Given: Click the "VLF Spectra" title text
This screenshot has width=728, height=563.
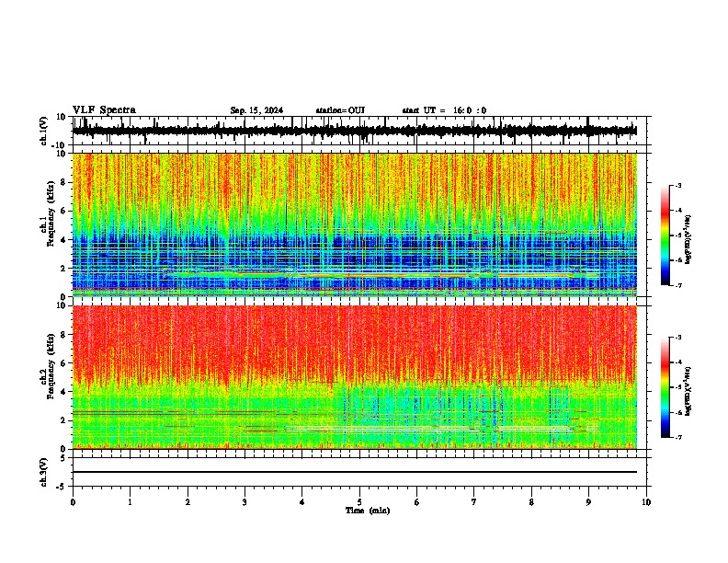Looking at the screenshot, I should point(104,110).
